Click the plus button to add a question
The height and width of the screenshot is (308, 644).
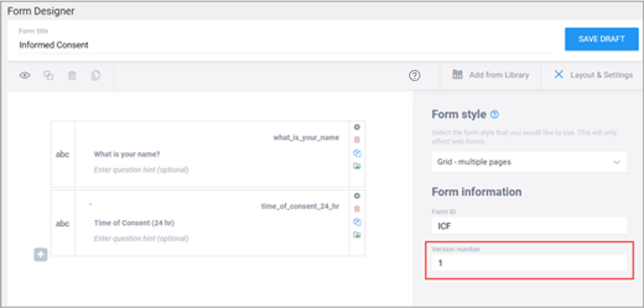40,254
